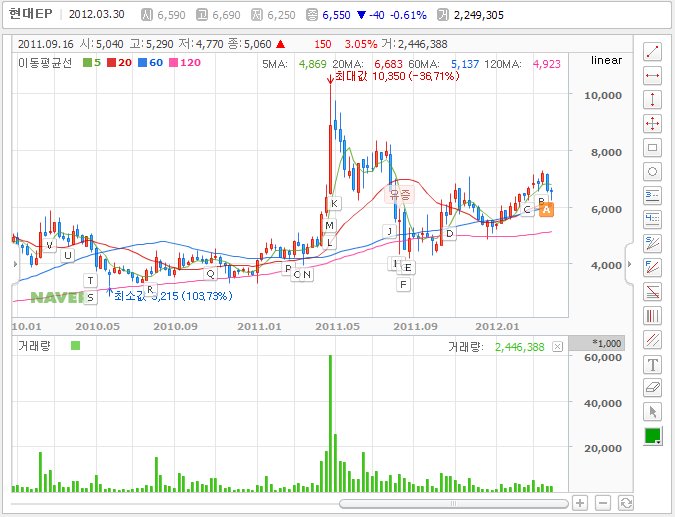Open the Q event marker
Viewport: 675px width, 517px height.
(x=211, y=274)
